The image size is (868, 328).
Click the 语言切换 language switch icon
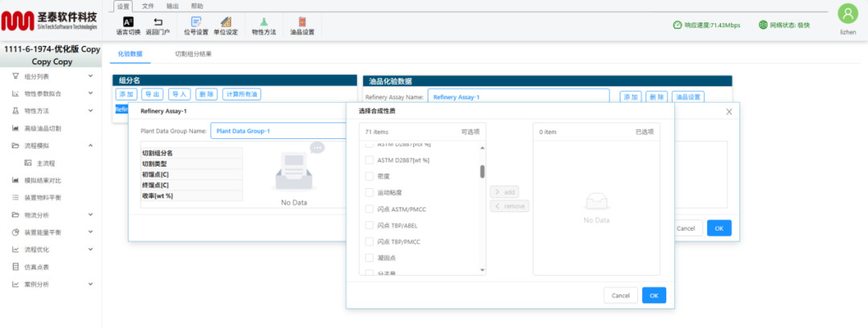pos(129,23)
